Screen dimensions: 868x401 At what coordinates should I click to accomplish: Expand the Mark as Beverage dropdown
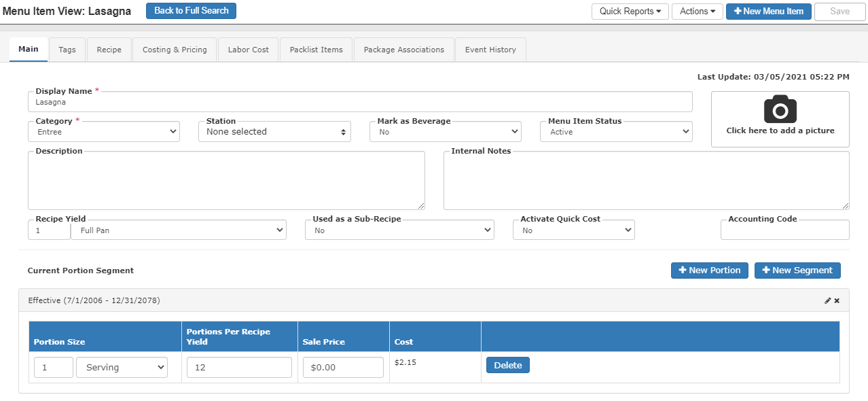(x=446, y=132)
